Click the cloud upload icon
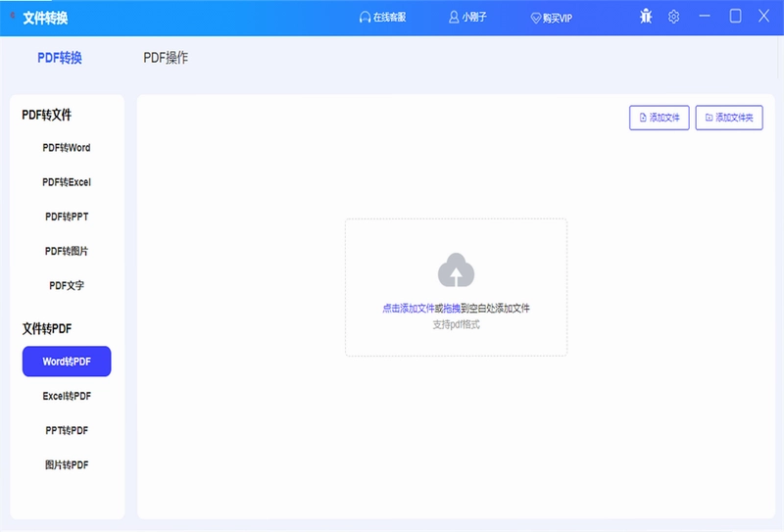 (x=456, y=270)
